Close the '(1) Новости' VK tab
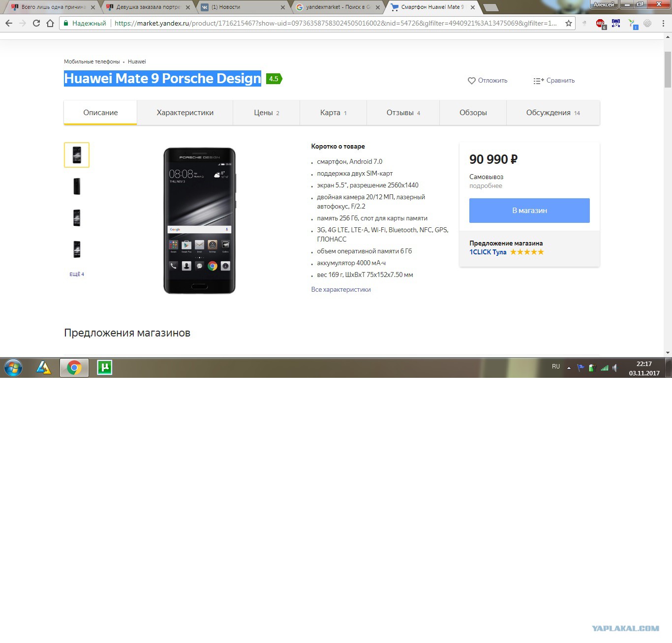The width and height of the screenshot is (672, 643). pyautogui.click(x=283, y=7)
